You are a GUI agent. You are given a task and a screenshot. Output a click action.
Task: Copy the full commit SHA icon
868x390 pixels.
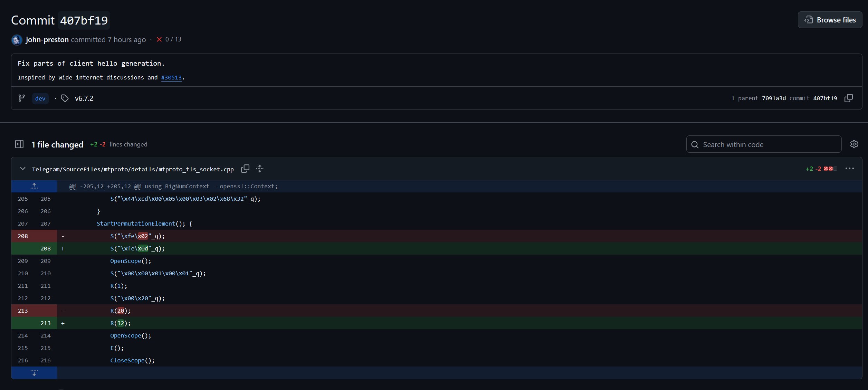pos(848,98)
